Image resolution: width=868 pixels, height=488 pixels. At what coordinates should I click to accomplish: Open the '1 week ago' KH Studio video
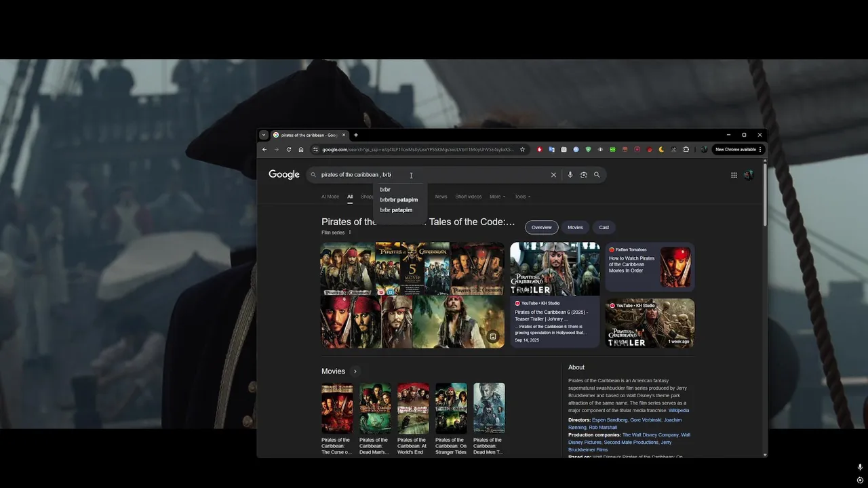(x=650, y=323)
